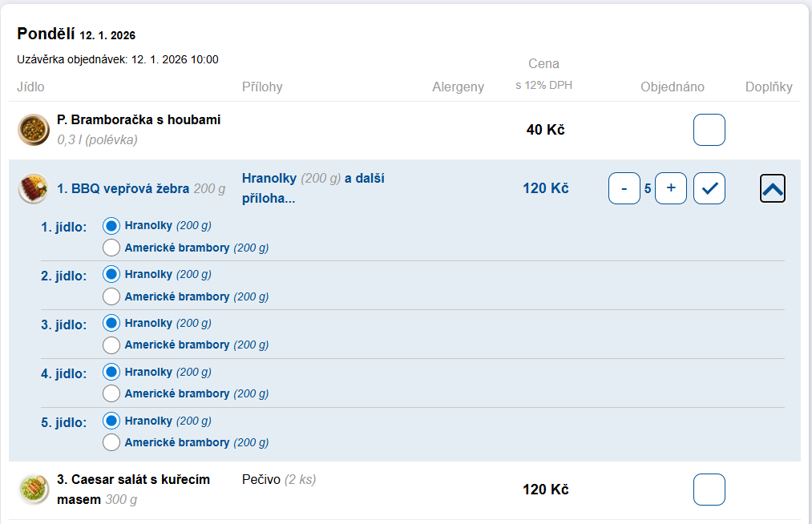This screenshot has width=812, height=524.
Task: Tick the order checkbox for Bramboračka s houbami
Action: click(709, 130)
